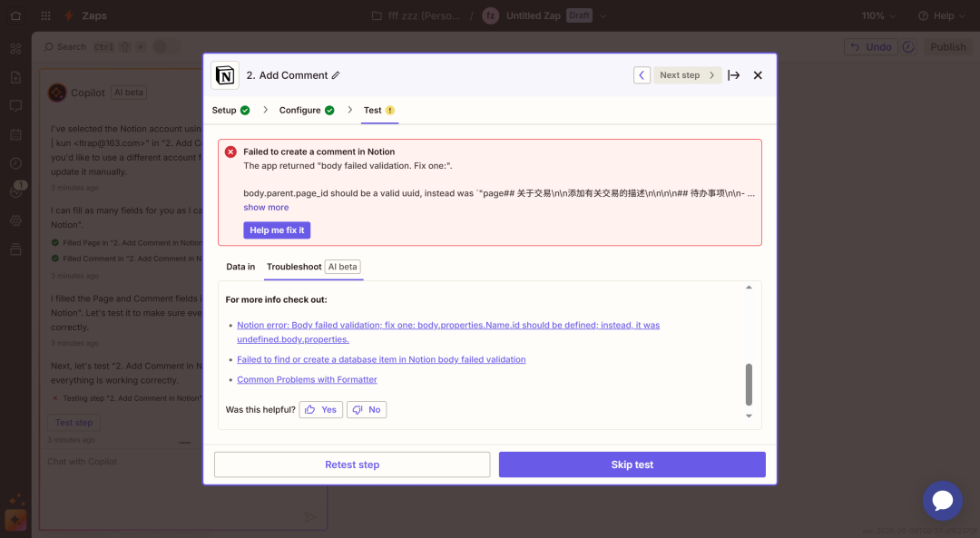
Task: Switch to the Setup tab
Action: [x=230, y=110]
